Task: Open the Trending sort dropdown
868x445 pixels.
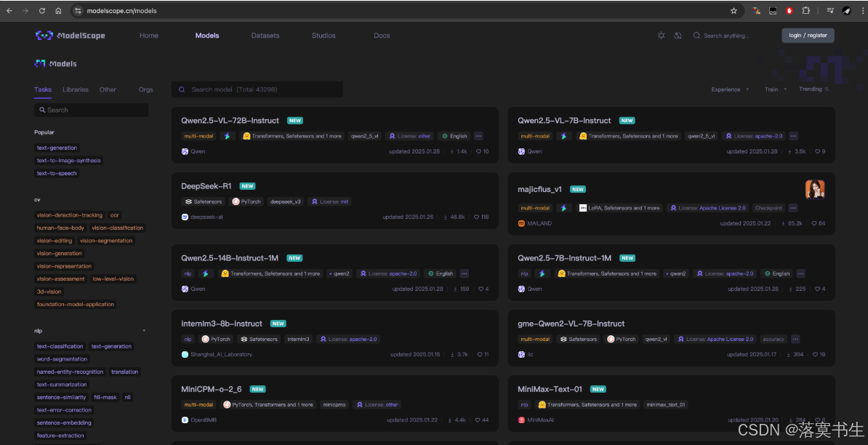Action: click(813, 89)
